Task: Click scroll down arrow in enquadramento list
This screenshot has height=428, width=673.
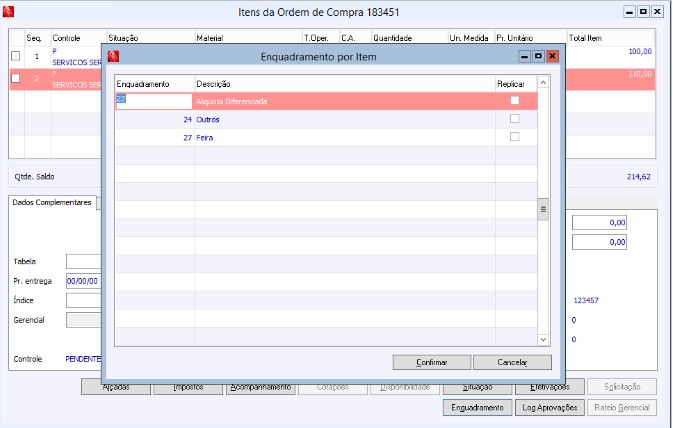Action: (x=543, y=340)
